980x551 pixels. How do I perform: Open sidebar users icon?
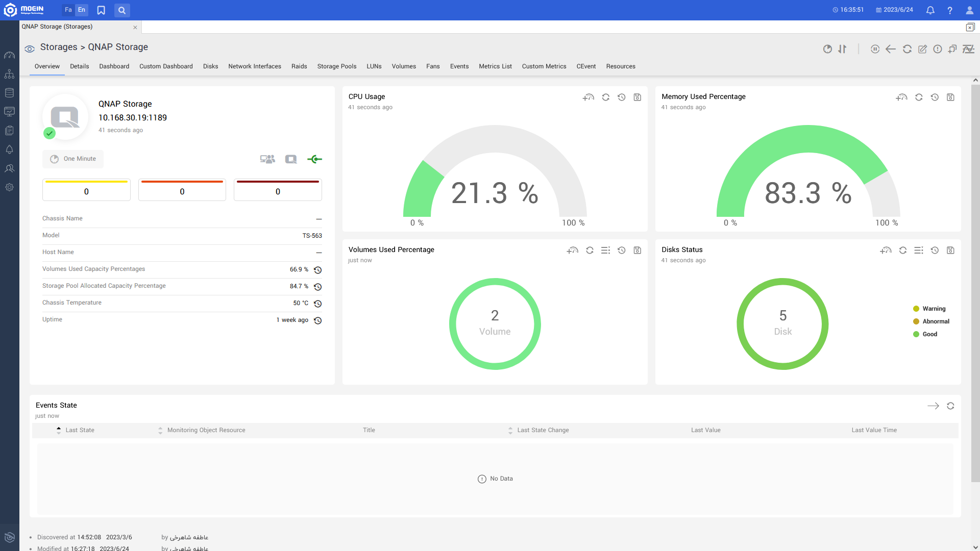coord(9,168)
